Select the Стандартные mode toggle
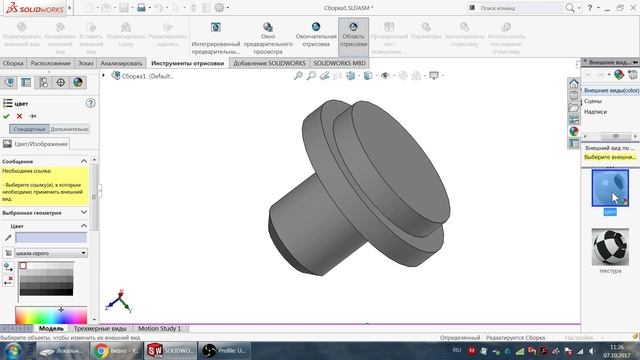 click(x=29, y=129)
